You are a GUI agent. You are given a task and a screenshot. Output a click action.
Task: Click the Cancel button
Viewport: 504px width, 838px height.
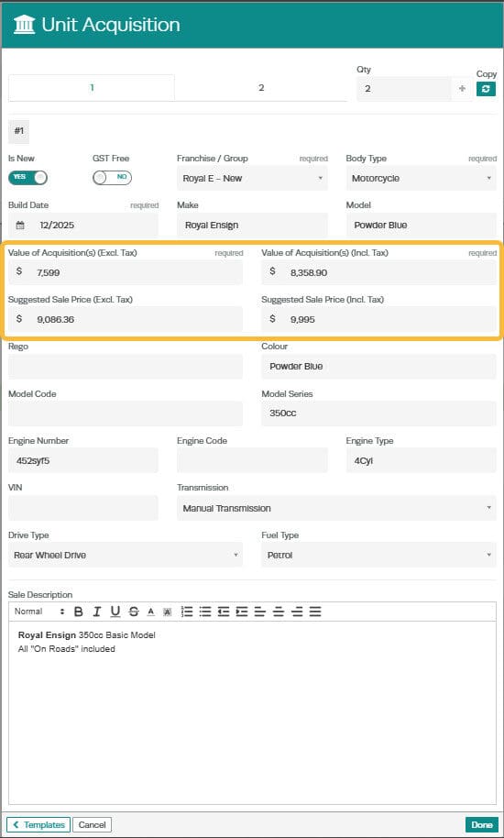coord(92,824)
